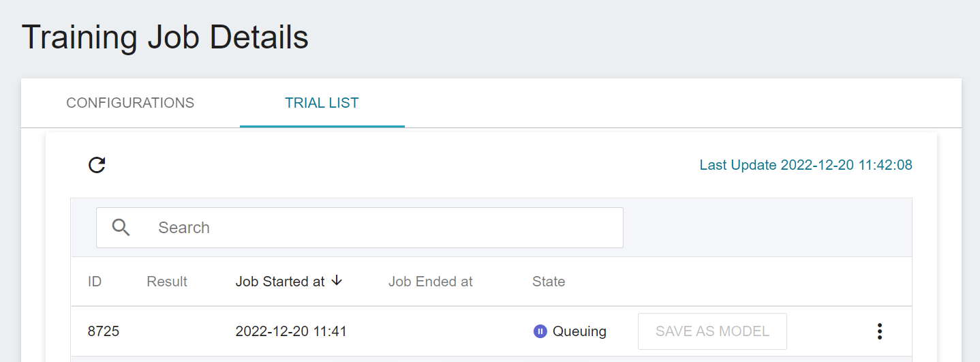Image resolution: width=980 pixels, height=362 pixels.
Task: Click the Queuing pause status icon
Action: [x=540, y=331]
